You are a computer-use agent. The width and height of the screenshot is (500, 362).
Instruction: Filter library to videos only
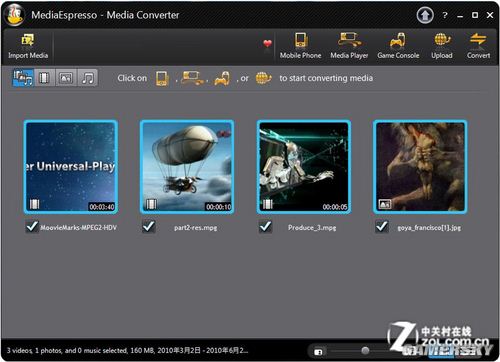pyautogui.click(x=44, y=78)
